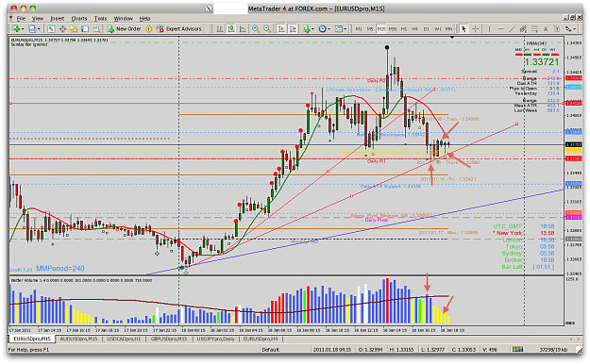Select the Text Label tool
The image size is (590, 364).
(x=557, y=29)
